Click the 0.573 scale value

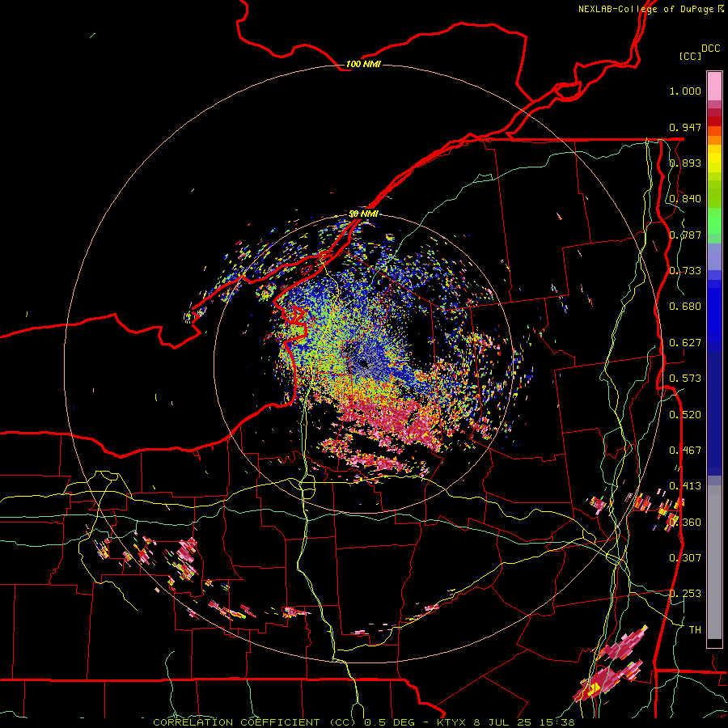pyautogui.click(x=685, y=379)
